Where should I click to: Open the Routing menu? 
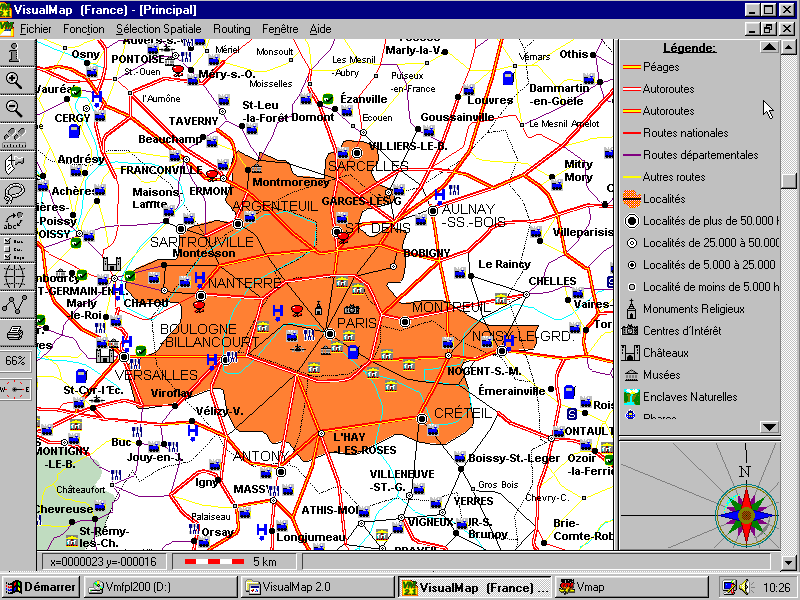coord(232,29)
